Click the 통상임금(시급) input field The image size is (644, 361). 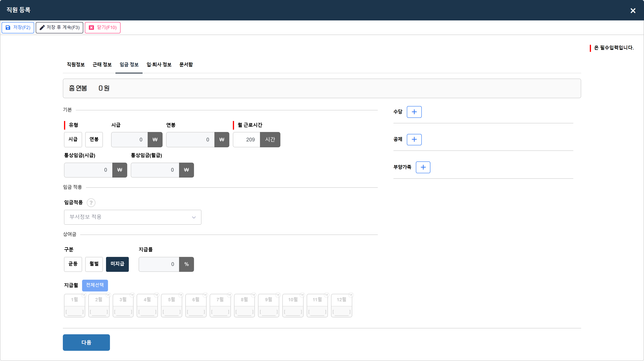[x=88, y=170]
